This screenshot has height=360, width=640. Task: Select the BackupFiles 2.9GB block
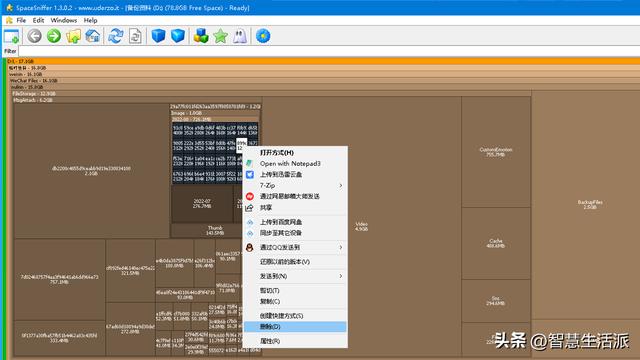click(589, 205)
